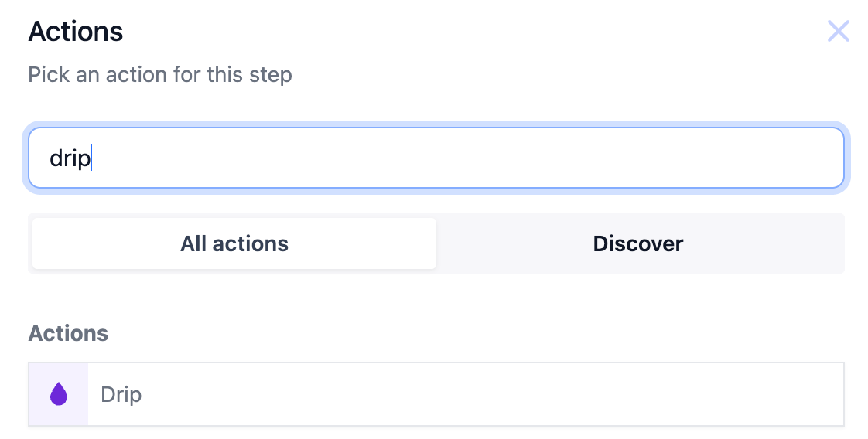The width and height of the screenshot is (868, 439).
Task: Click blank area of the Drip row
Action: (542, 395)
